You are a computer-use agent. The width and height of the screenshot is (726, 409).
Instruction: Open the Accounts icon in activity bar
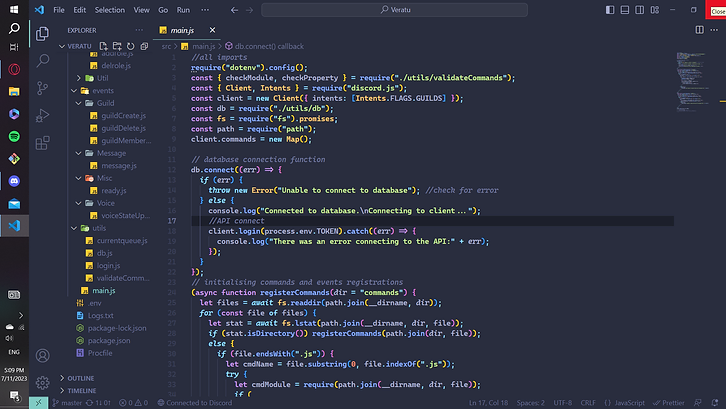click(43, 354)
